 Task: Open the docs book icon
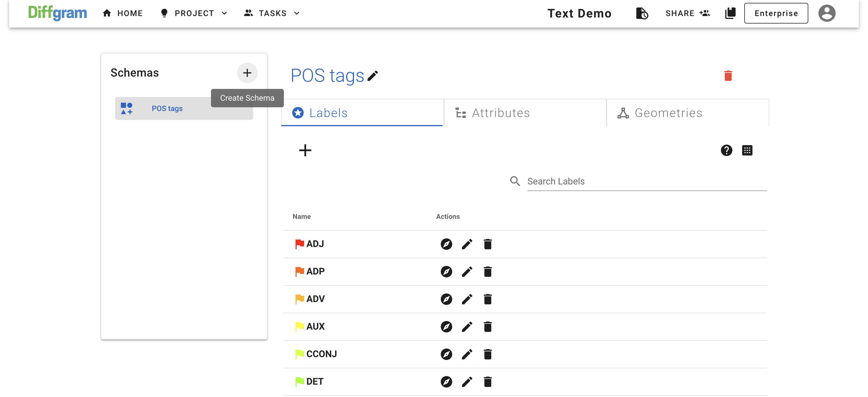pyautogui.click(x=730, y=13)
